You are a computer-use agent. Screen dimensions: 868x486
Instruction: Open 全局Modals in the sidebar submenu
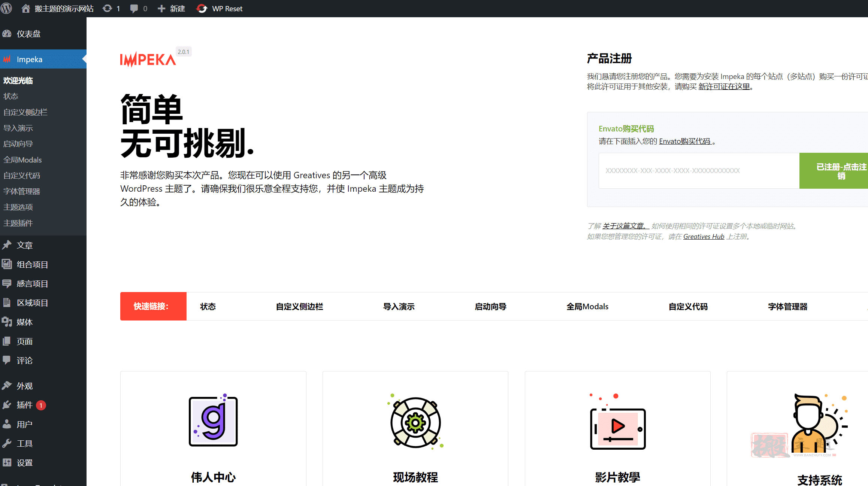pyautogui.click(x=22, y=160)
